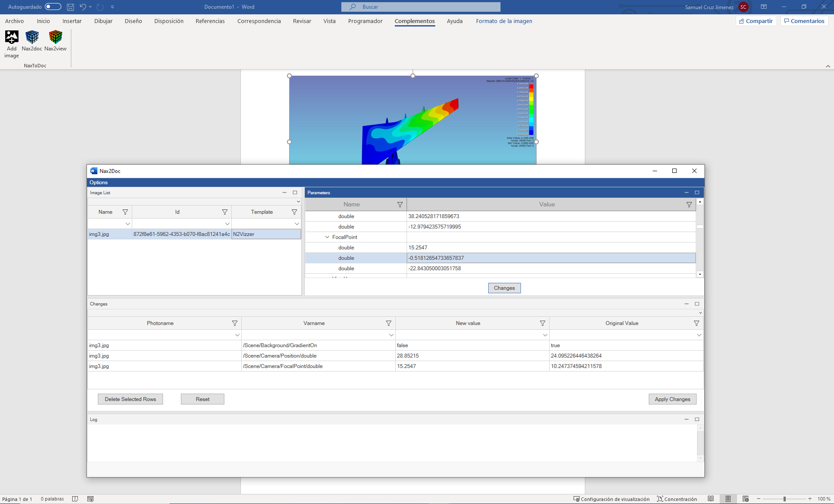The image size is (834, 504).
Task: Click the -0.51812654733657837 value cell
Action: pos(551,258)
